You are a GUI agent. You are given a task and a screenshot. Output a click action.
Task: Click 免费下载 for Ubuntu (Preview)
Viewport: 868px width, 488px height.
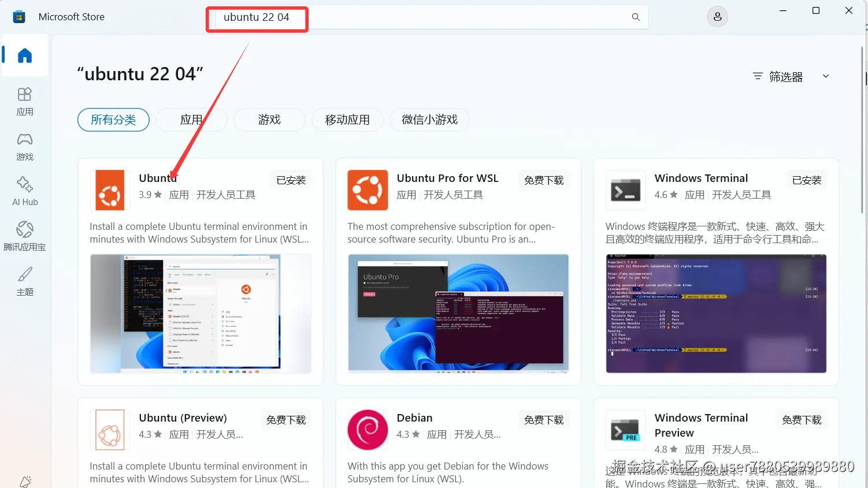(286, 420)
